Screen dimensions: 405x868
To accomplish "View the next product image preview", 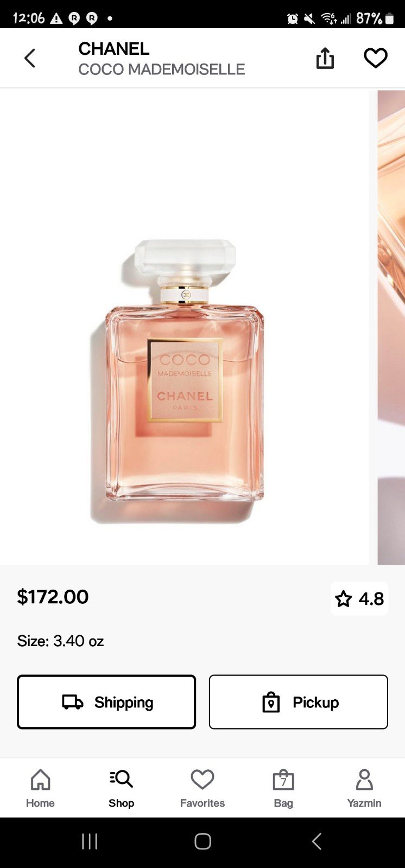I will tap(391, 327).
